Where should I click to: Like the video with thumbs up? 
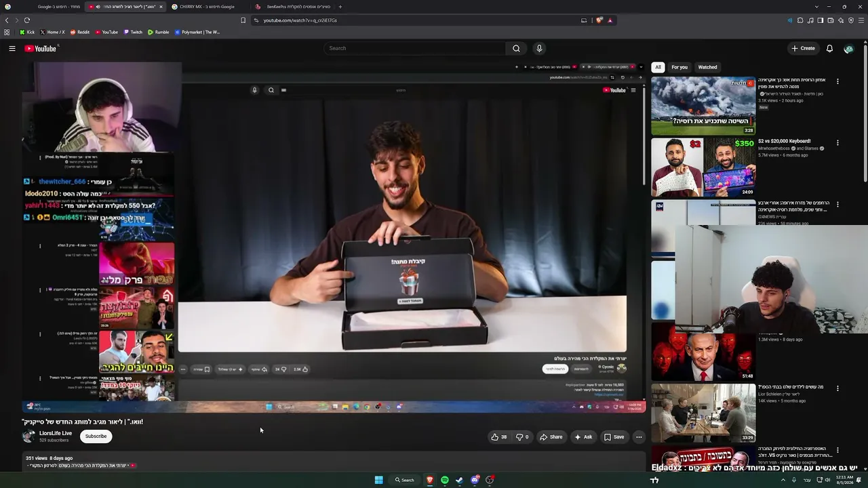[499, 437]
